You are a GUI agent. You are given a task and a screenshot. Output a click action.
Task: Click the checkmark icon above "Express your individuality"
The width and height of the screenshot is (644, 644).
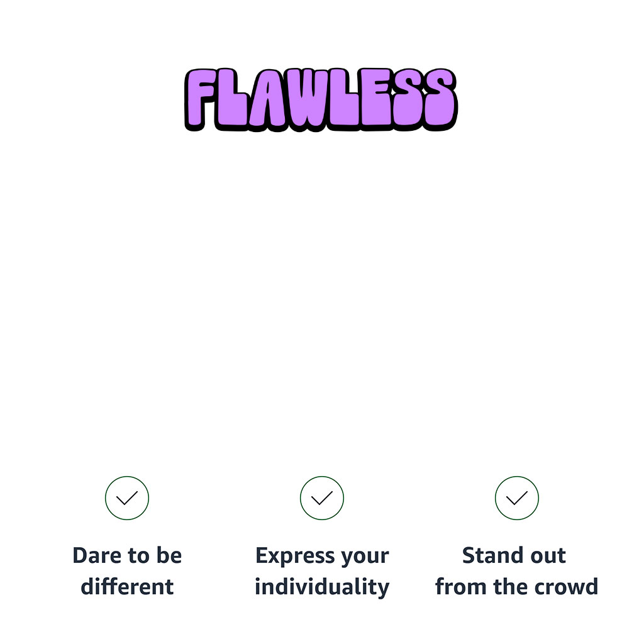click(x=322, y=498)
